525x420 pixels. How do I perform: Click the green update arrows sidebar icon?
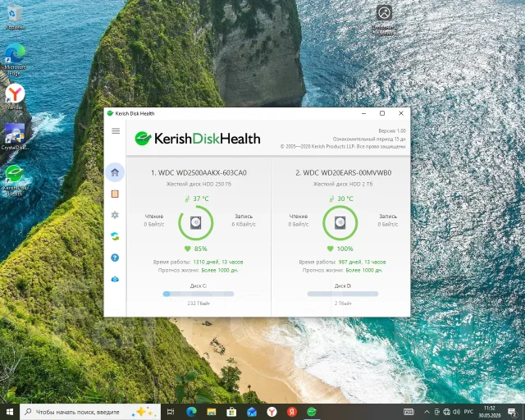115,236
